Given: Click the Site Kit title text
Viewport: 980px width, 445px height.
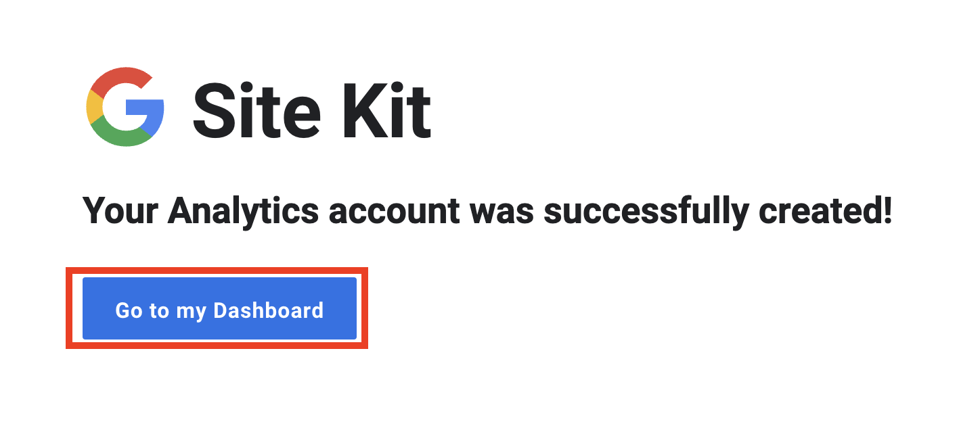Looking at the screenshot, I should (312, 110).
